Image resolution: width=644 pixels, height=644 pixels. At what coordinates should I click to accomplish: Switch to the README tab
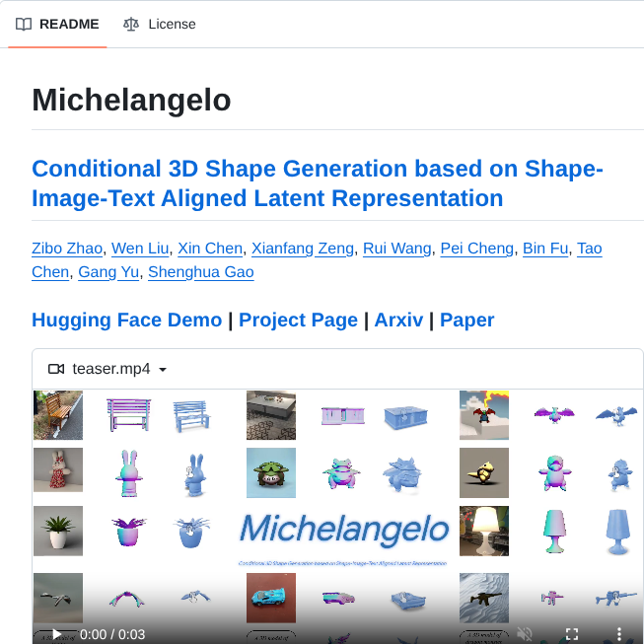57,25
